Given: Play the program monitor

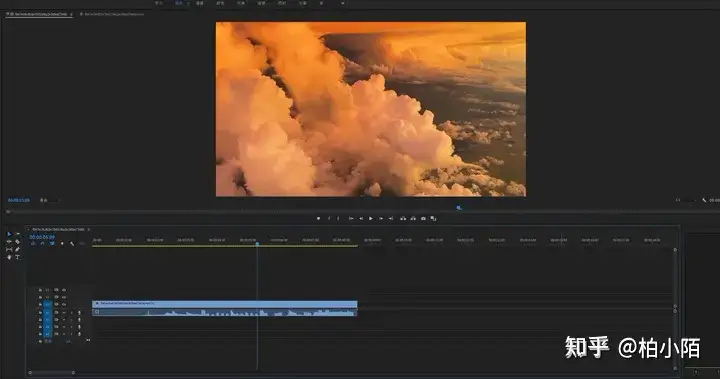Looking at the screenshot, I should [371, 219].
